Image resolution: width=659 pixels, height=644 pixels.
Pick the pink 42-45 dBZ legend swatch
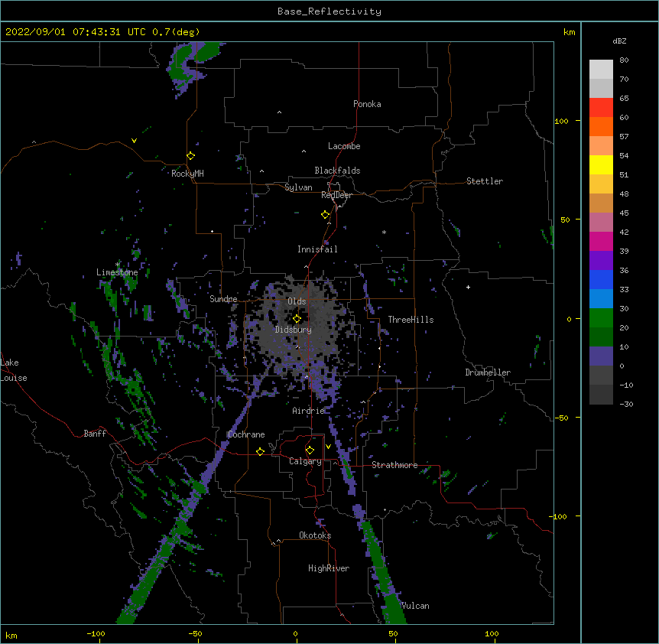click(x=601, y=222)
